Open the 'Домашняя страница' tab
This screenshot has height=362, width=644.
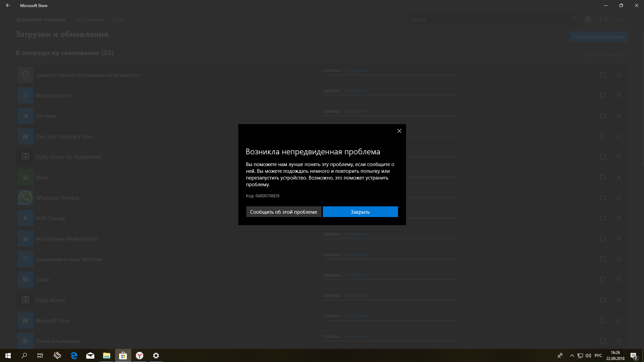40,19
